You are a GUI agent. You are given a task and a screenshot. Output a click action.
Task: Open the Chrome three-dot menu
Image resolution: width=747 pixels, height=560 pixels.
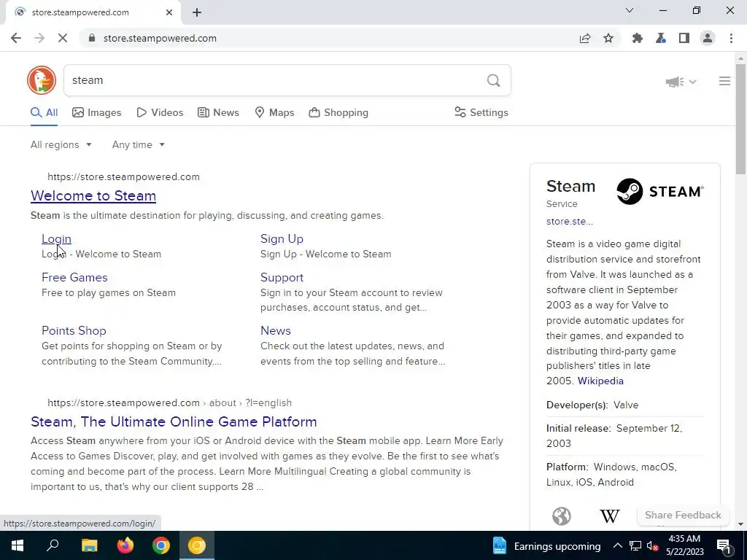731,38
